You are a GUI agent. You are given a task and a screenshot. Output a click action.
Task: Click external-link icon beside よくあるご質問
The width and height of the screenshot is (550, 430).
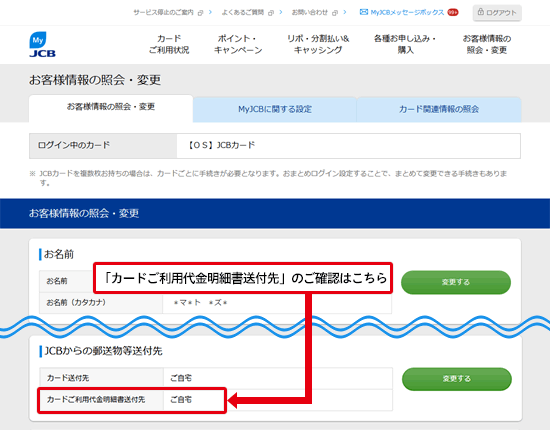(271, 13)
